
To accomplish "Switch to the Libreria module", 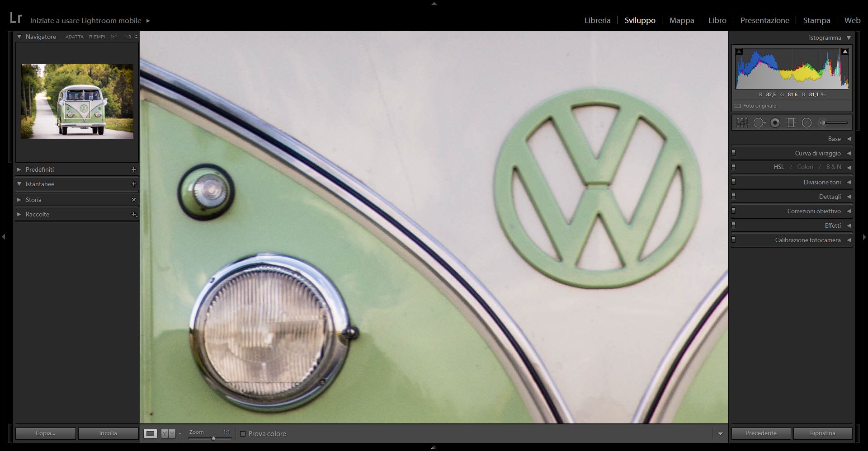I will point(597,20).
